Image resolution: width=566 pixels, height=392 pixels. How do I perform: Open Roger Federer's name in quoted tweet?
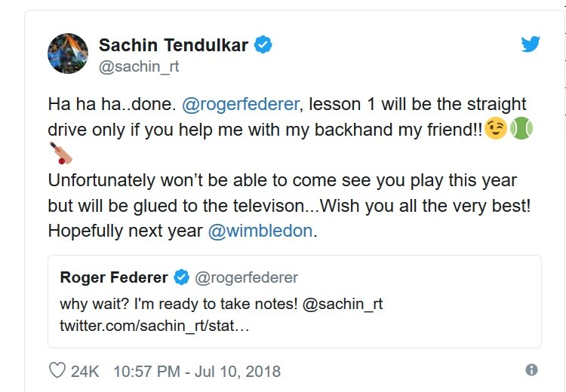114,278
